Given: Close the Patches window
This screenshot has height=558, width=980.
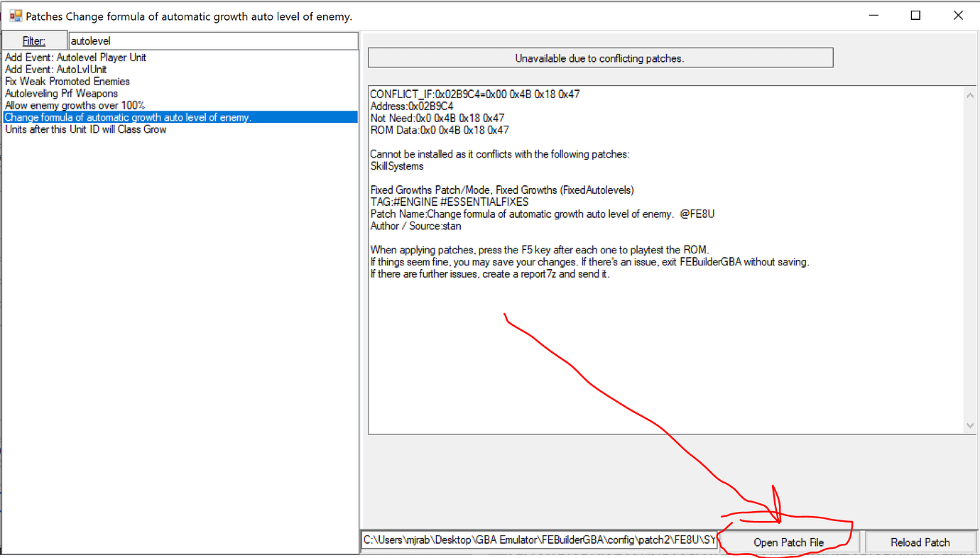Looking at the screenshot, I should click(x=958, y=16).
